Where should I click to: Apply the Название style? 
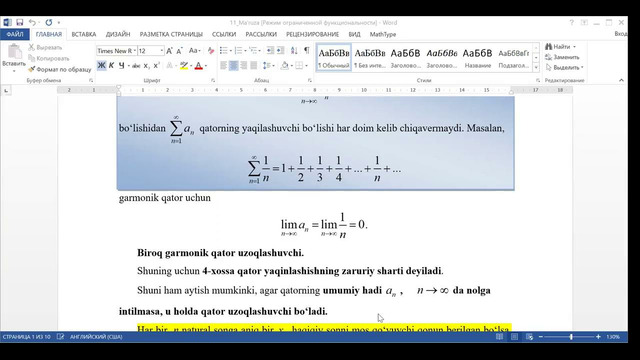pos(478,57)
